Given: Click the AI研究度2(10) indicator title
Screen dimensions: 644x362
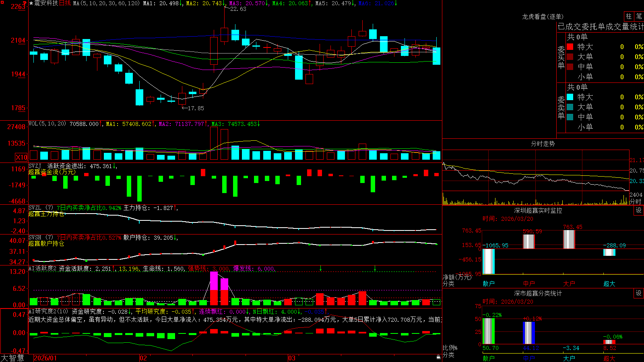Looking at the screenshot, I should 48,311.
